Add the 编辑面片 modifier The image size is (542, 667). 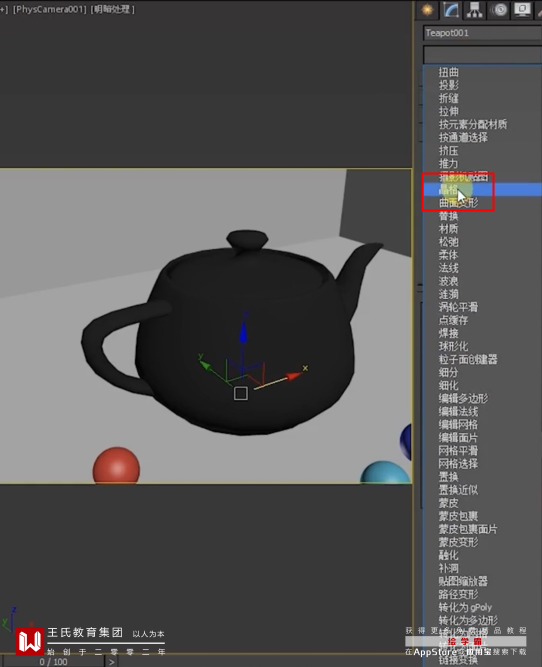click(x=458, y=437)
